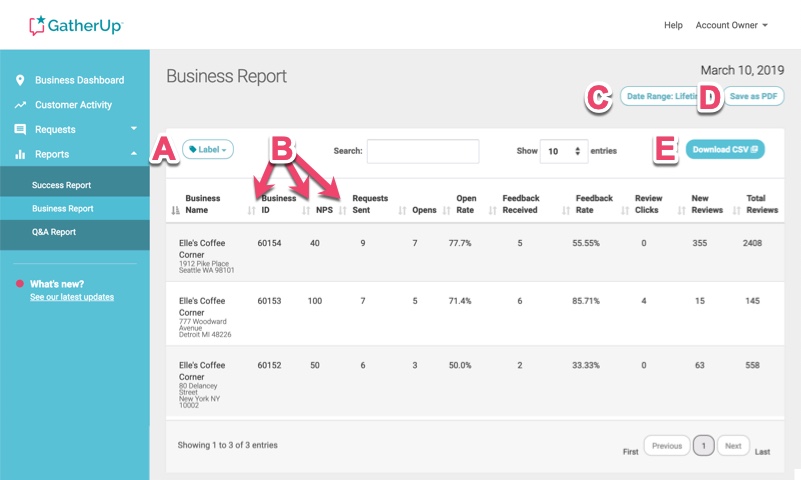
Task: Sort table by Business ID column
Action: tap(278, 204)
